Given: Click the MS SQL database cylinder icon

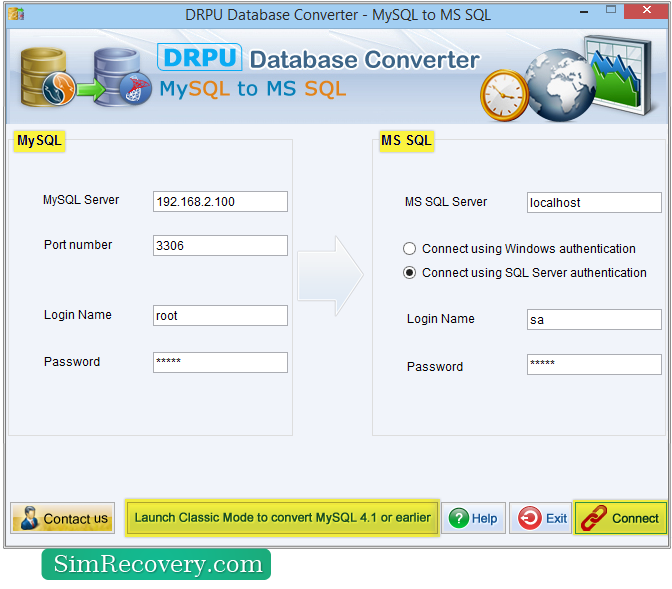Looking at the screenshot, I should pos(123,77).
